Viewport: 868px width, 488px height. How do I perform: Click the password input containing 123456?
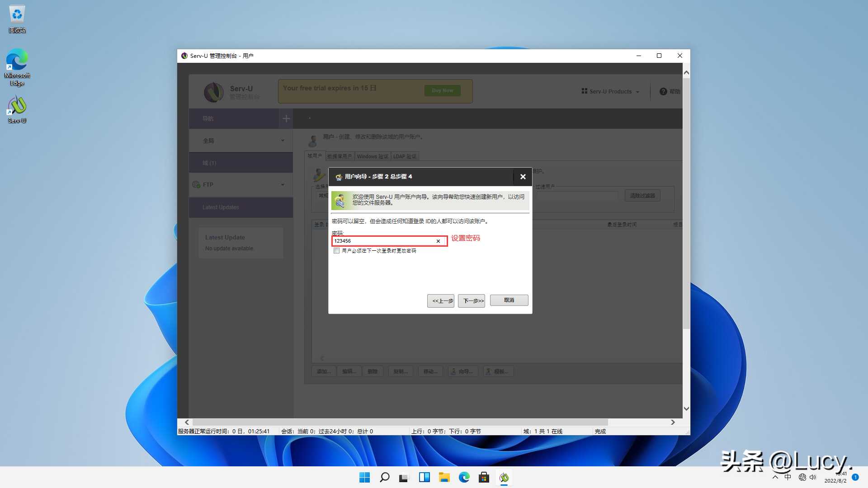[389, 241]
